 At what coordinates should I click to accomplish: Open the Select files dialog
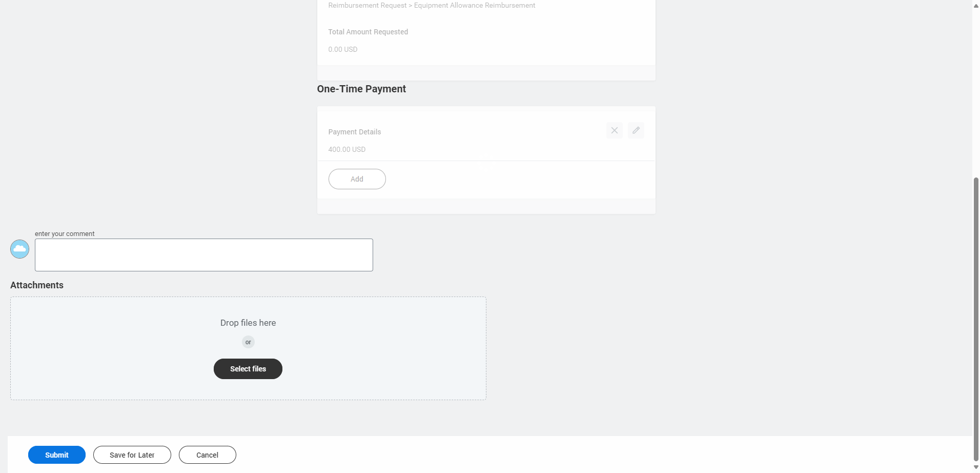point(248,369)
